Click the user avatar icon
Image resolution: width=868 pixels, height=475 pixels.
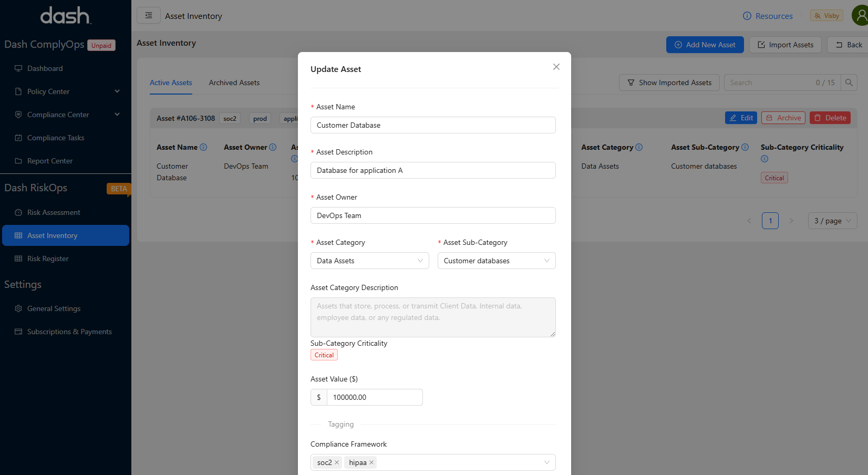(860, 16)
